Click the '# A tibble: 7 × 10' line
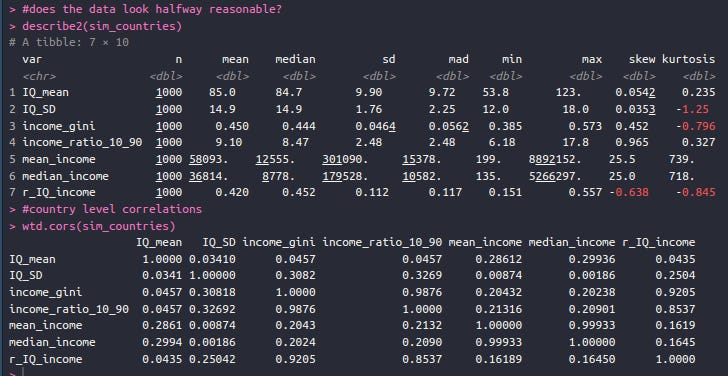 pyautogui.click(x=69, y=43)
